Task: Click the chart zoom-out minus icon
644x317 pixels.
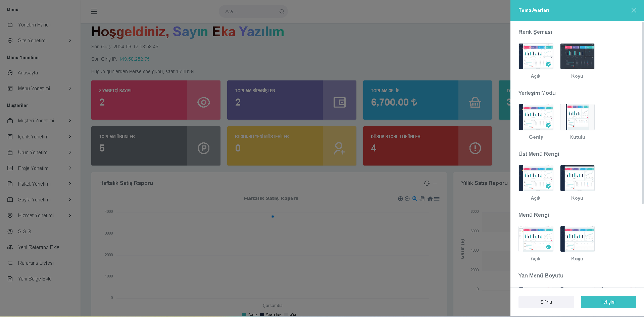Action: click(407, 199)
